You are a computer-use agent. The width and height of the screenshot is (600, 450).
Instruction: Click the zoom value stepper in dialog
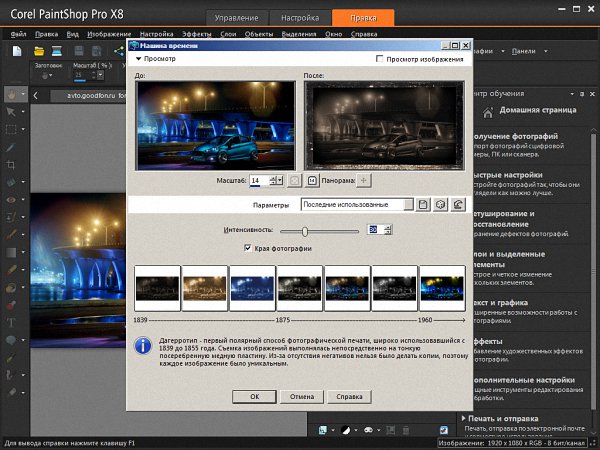coord(273,180)
